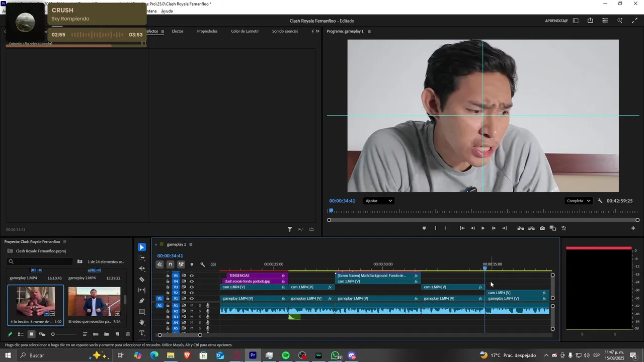Screen dimensions: 644x362
Task: Delete selected project item with trash
Action: click(x=128, y=334)
